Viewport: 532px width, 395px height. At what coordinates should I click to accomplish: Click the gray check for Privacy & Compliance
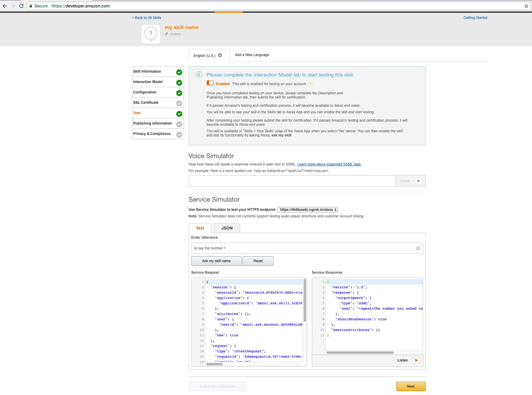pyautogui.click(x=179, y=134)
